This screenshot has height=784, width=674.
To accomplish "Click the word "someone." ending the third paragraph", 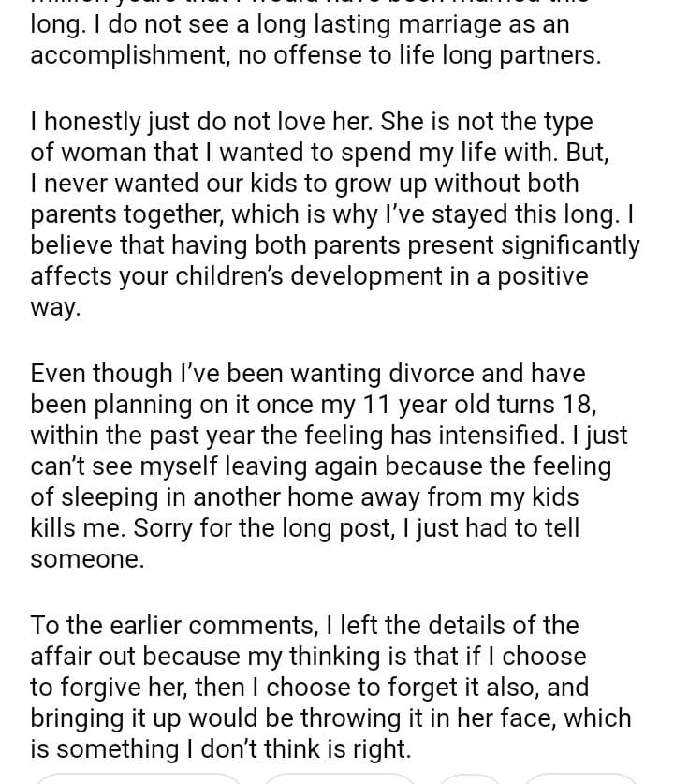I will tap(87, 559).
